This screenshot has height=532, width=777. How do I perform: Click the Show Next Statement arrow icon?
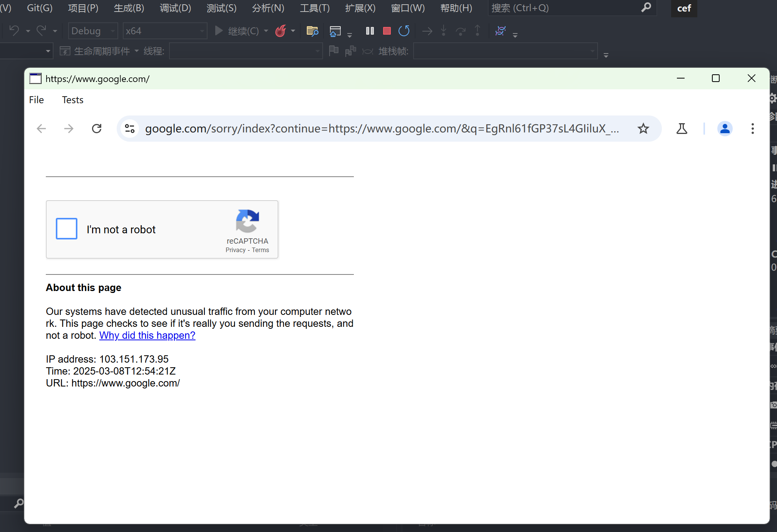(x=427, y=31)
